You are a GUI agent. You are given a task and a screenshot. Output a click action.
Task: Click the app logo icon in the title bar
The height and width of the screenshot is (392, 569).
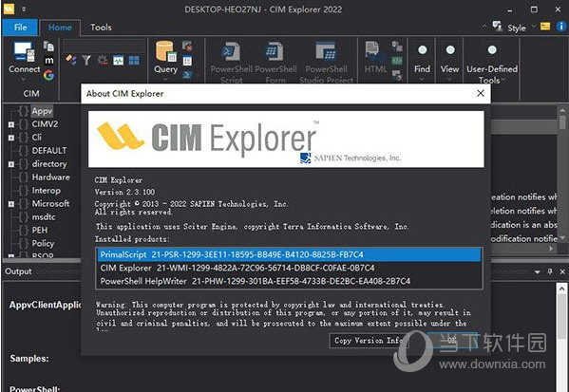[9, 9]
